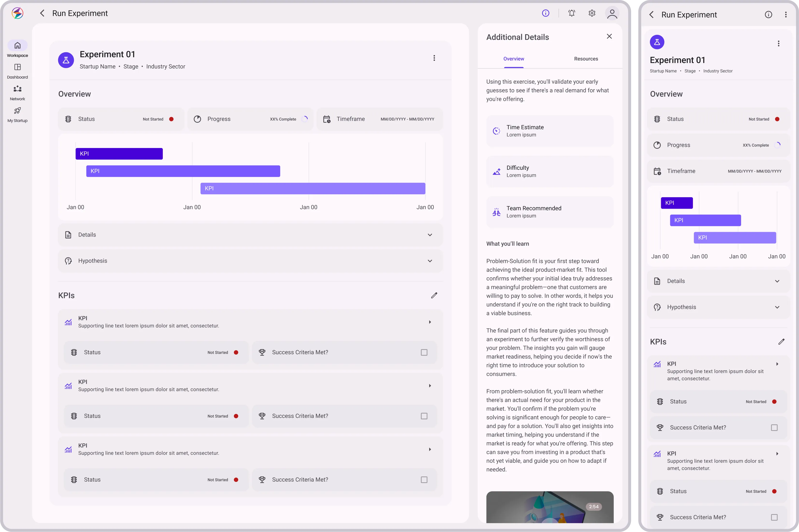Click the notifications bell icon

572,13
